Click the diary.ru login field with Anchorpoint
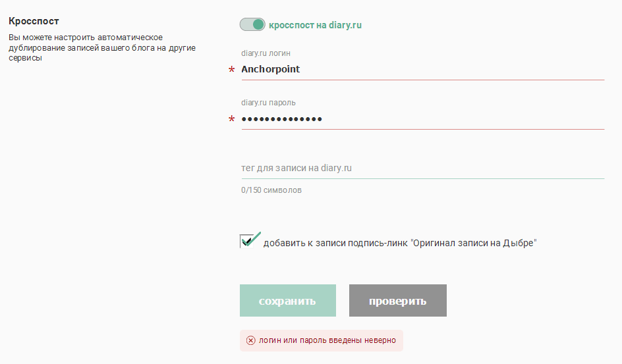Image resolution: width=622 pixels, height=364 pixels. point(422,69)
